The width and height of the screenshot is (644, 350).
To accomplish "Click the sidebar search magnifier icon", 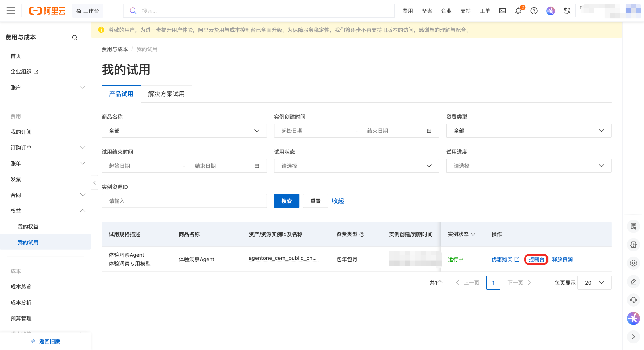I will [x=75, y=38].
